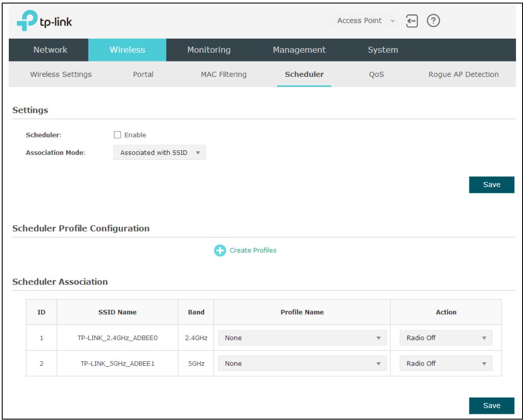Change Action dropdown for TP-LINK_2.4GHz_ADBEE0
This screenshot has height=420, width=523.
pos(446,338)
